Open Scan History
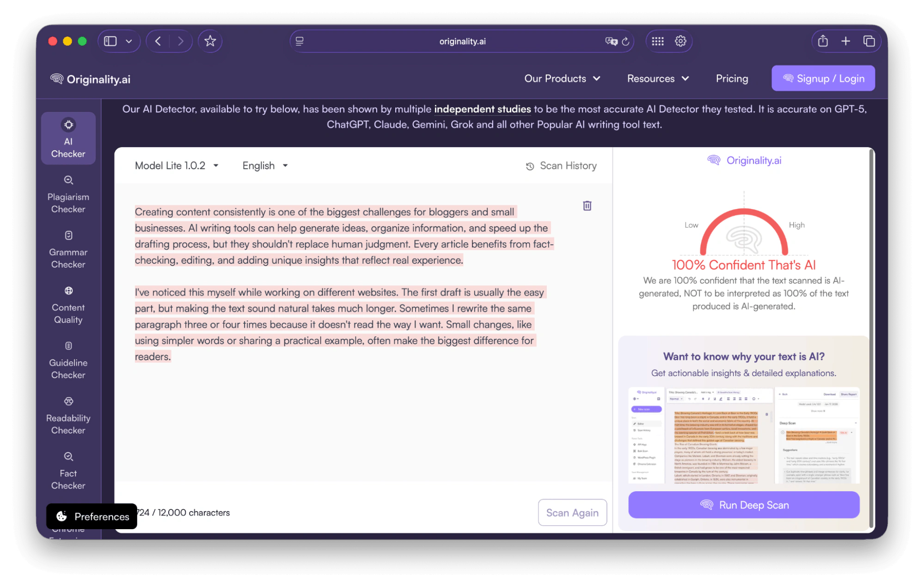The height and width of the screenshot is (587, 924). click(x=561, y=166)
